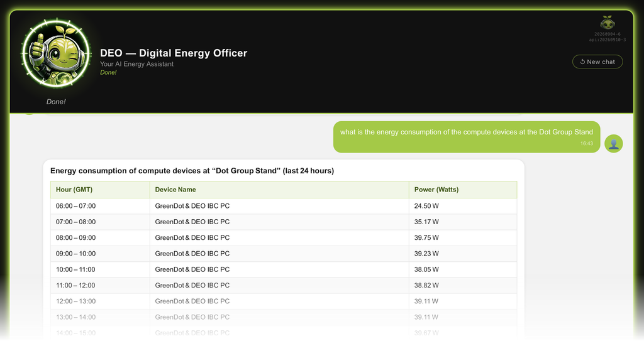Screen dimensions: 644x341
Task: Click the DEO astronaut mascot avatar
Action: (56, 53)
